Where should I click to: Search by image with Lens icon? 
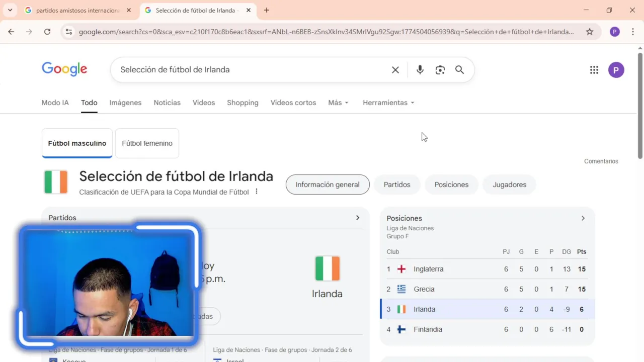(440, 70)
